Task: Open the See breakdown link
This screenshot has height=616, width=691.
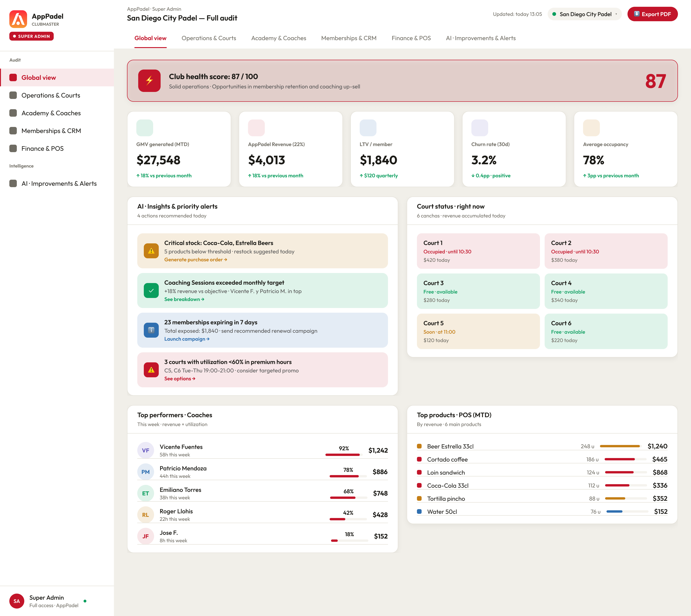Action: click(x=184, y=299)
